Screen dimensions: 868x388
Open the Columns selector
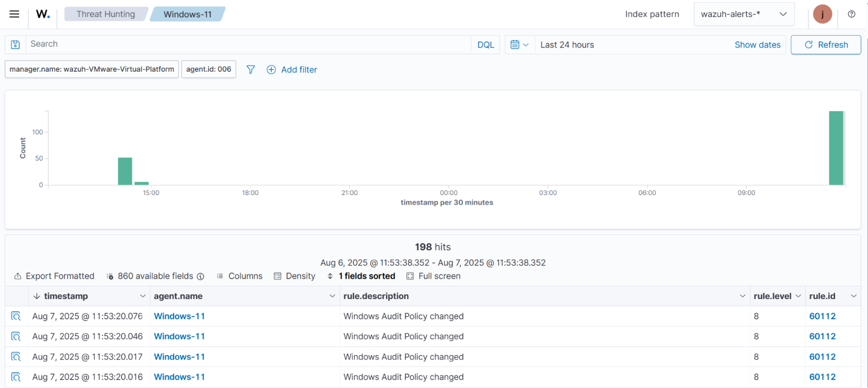pos(240,276)
